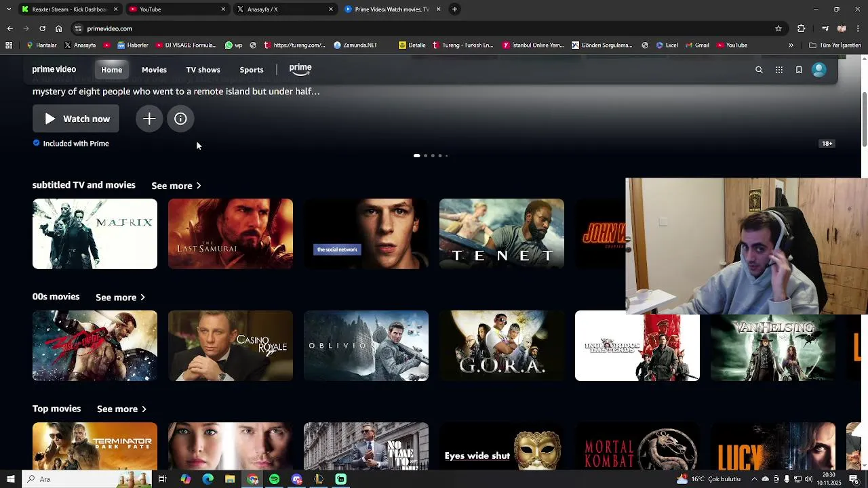The width and height of the screenshot is (868, 488).
Task: Select the TV shows tab
Action: tap(203, 70)
